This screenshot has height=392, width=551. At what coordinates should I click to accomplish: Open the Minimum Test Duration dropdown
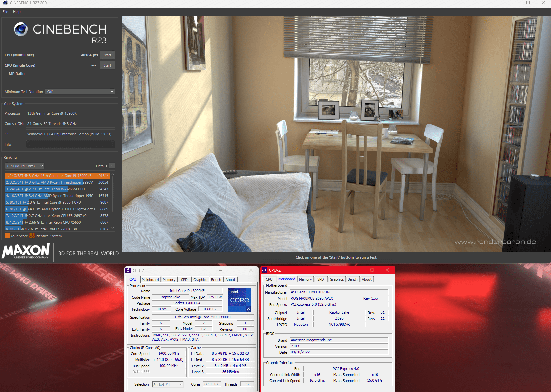(x=80, y=92)
